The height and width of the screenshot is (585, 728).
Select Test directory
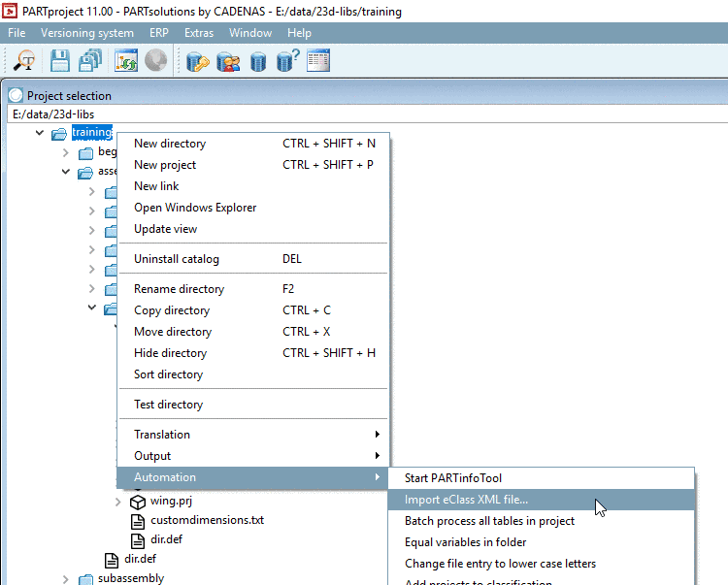[253, 405]
